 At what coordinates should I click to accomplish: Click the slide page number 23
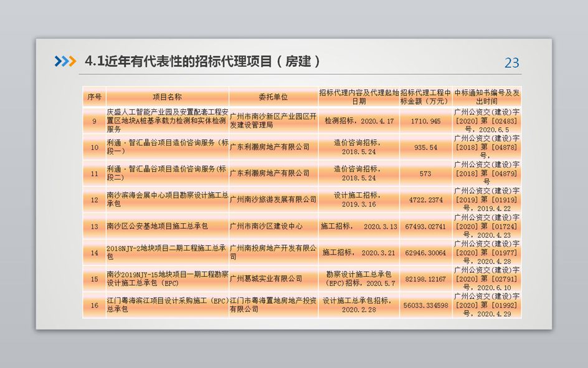511,63
